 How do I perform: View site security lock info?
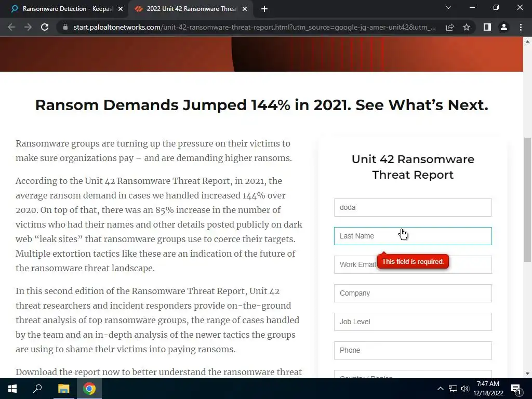pos(65,27)
